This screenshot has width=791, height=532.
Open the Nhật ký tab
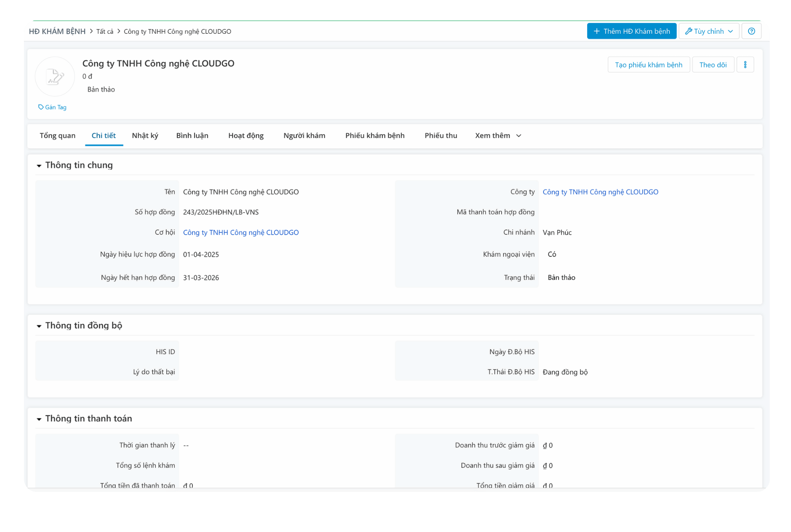point(145,135)
